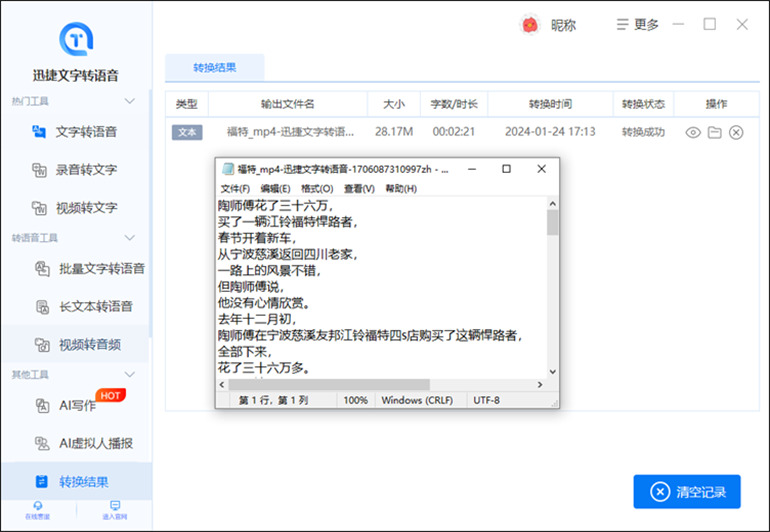
Task: Click the 迅捷文字转语音 app logo
Action: click(76, 39)
